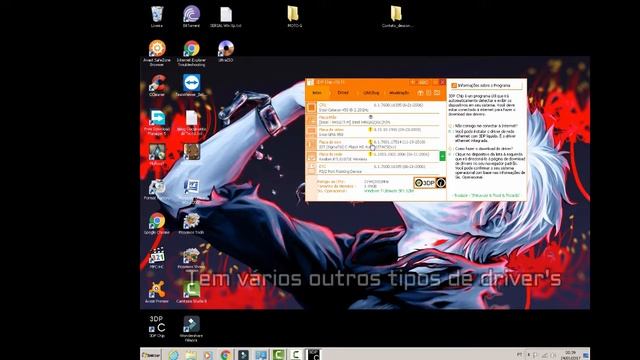The width and height of the screenshot is (640, 360).
Task: Click the Windows 7 Ultimate operating system link
Action: tap(389, 191)
